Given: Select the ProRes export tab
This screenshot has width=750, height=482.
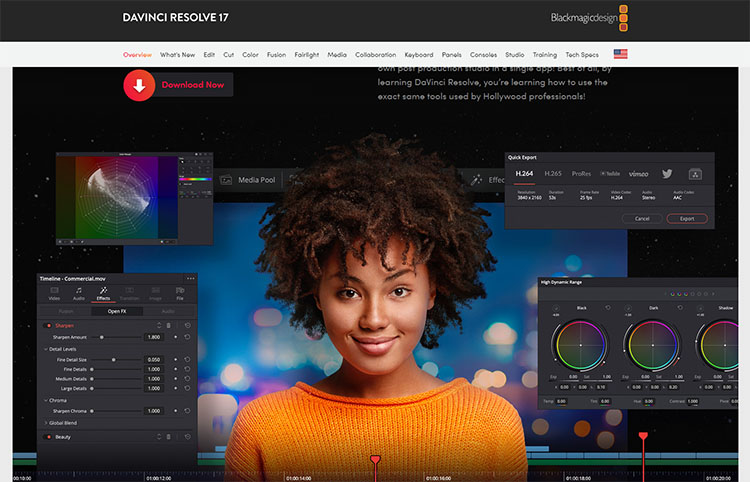Looking at the screenshot, I should (581, 174).
